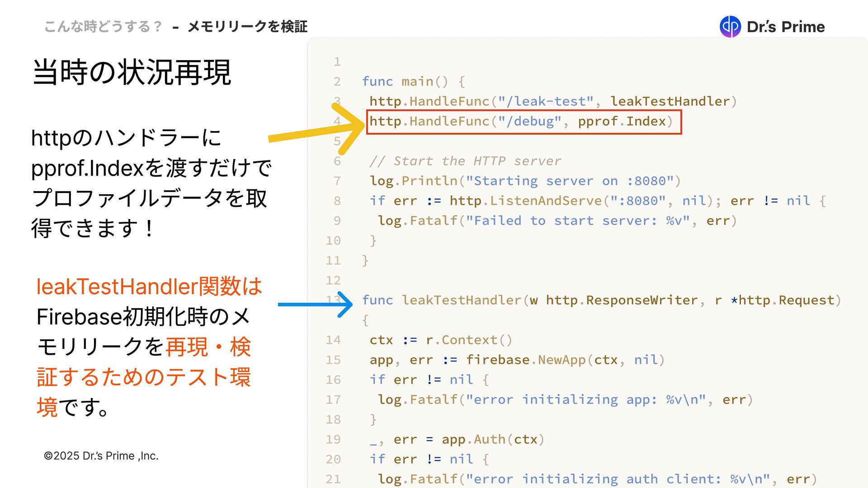Click the ©2025 Dr.'s Prime copyright text
868x488 pixels.
click(101, 456)
